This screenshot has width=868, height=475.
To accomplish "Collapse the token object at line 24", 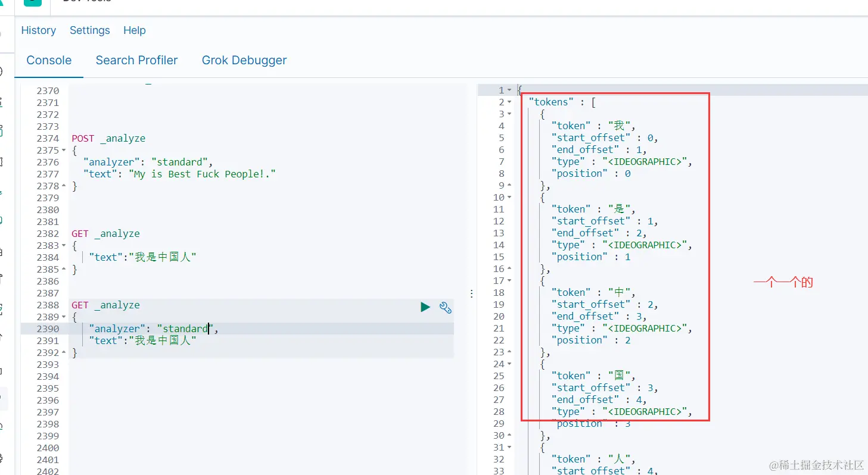I will [x=509, y=364].
